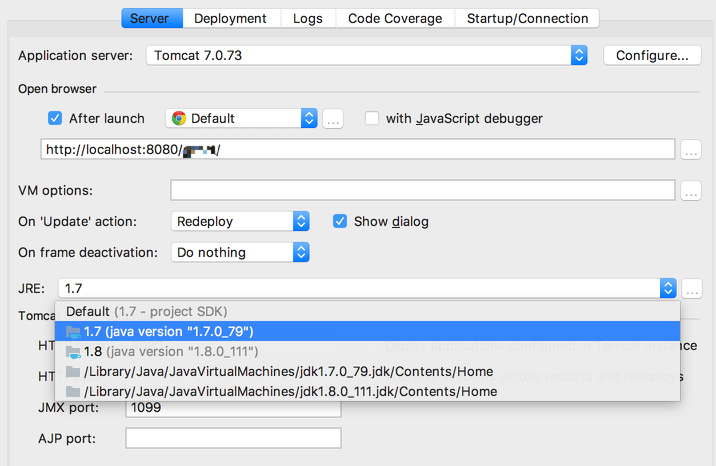Click the SDK folder icon beside 1.8 entry

point(73,352)
